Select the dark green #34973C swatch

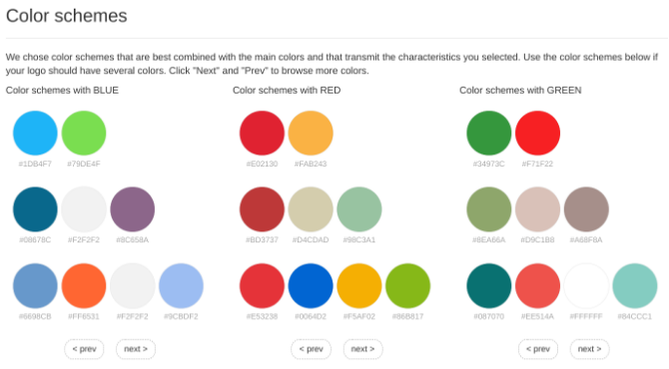489,133
